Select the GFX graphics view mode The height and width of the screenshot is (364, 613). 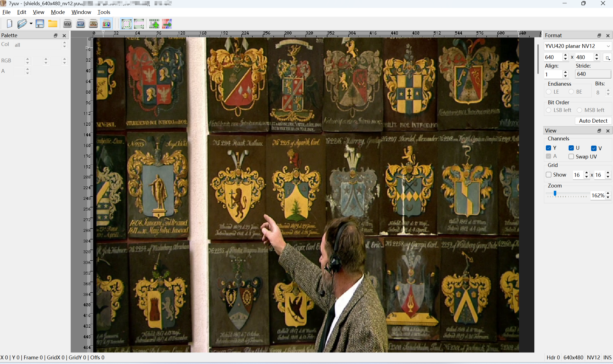[x=107, y=24]
